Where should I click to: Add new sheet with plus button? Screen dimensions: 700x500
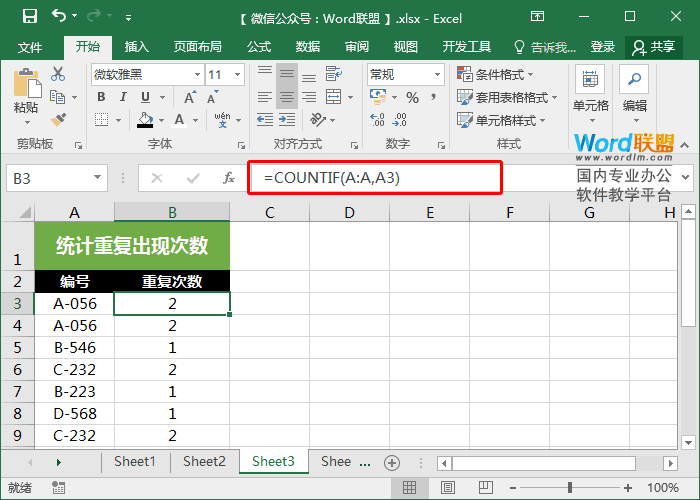392,463
